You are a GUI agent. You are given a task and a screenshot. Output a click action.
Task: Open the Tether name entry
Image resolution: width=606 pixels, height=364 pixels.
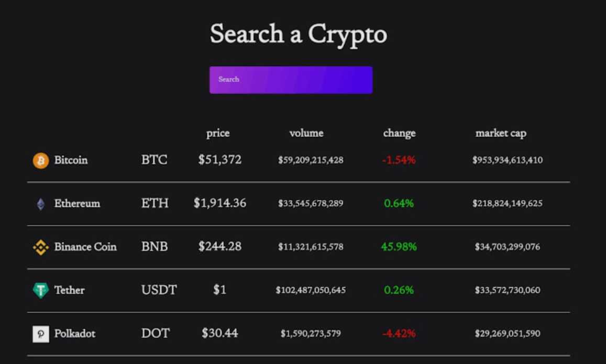(69, 290)
